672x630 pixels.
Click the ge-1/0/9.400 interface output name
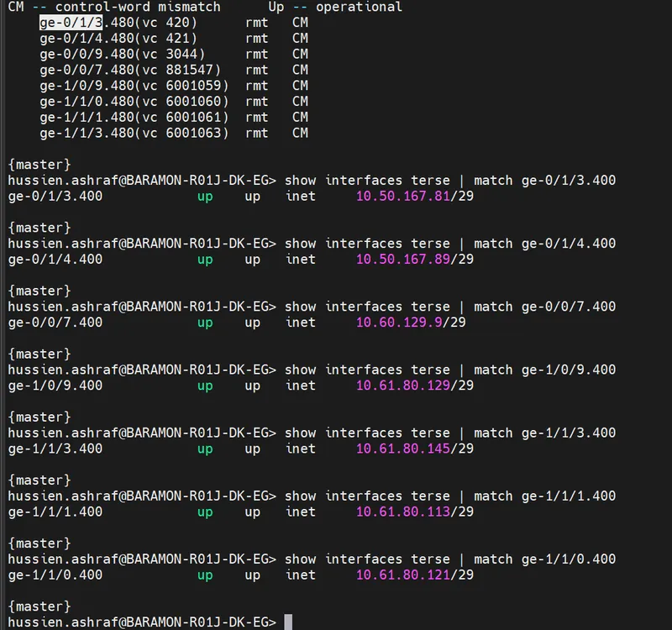coord(55,386)
